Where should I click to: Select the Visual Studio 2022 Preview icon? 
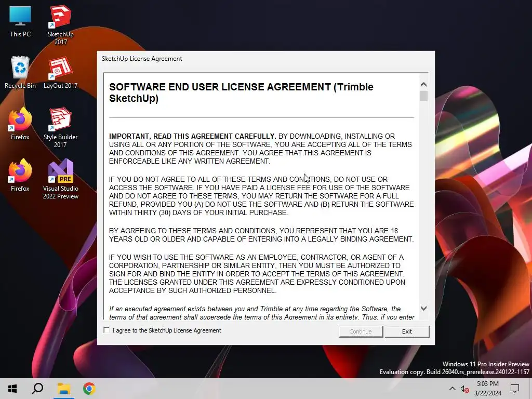(x=60, y=179)
